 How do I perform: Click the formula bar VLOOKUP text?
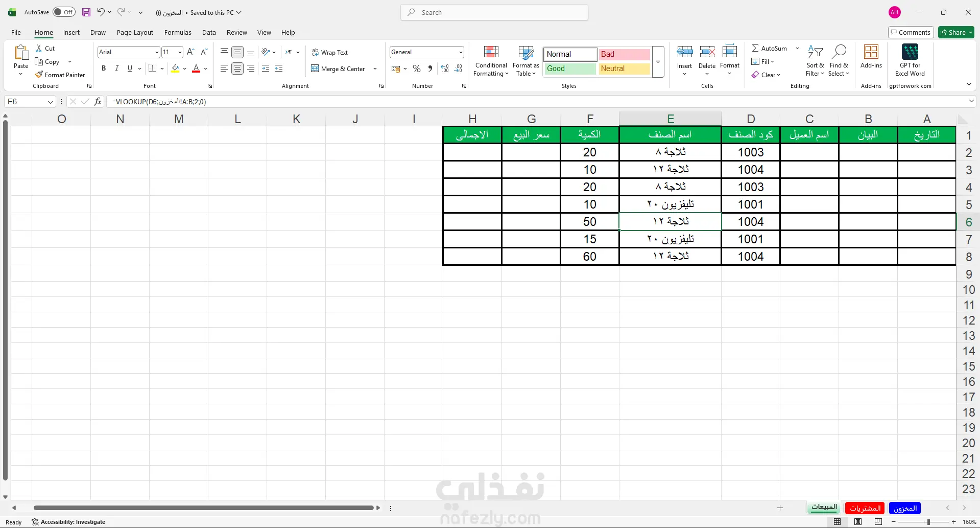(x=159, y=102)
